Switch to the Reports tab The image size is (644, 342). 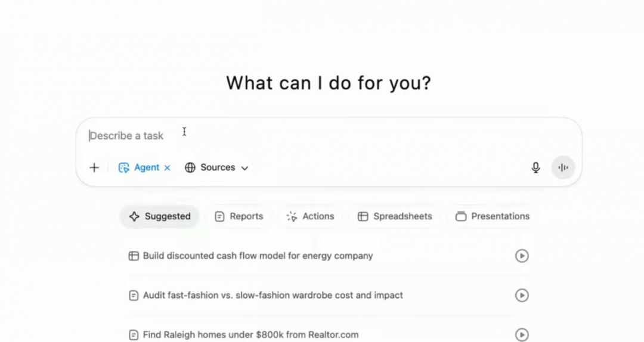[x=239, y=216]
